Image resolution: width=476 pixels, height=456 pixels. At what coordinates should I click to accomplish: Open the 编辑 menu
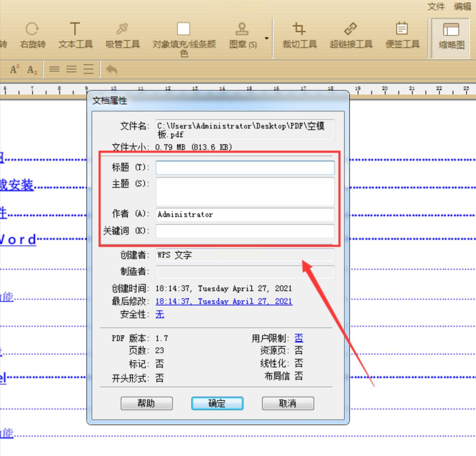(x=463, y=7)
